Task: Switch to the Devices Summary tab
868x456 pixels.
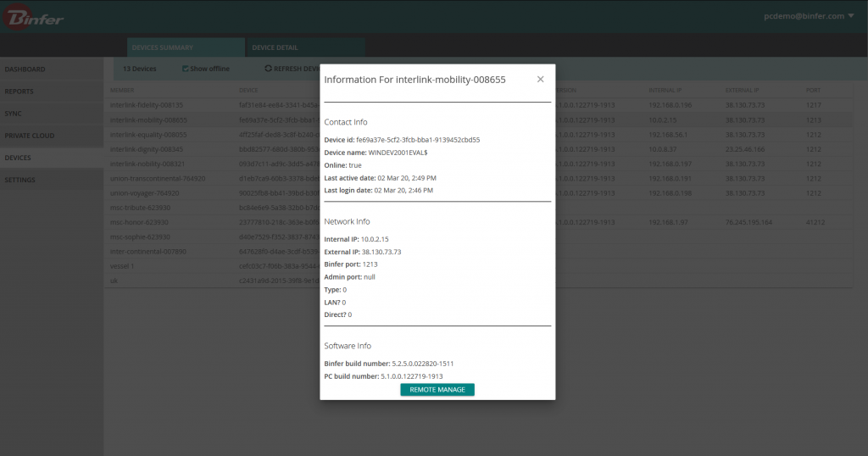Action: coord(186,47)
